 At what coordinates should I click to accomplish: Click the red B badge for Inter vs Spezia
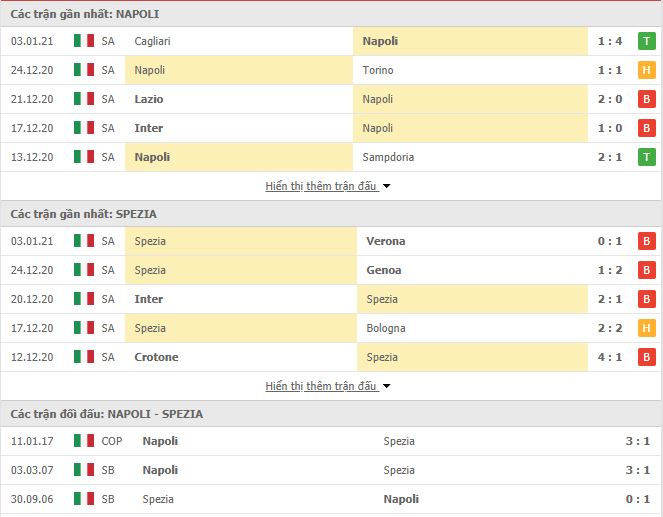pyautogui.click(x=647, y=299)
